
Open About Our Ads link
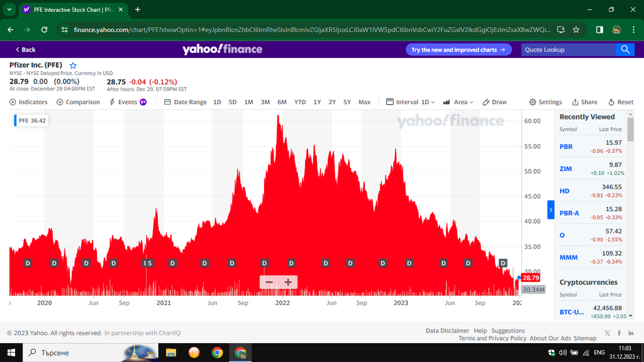[550, 338]
